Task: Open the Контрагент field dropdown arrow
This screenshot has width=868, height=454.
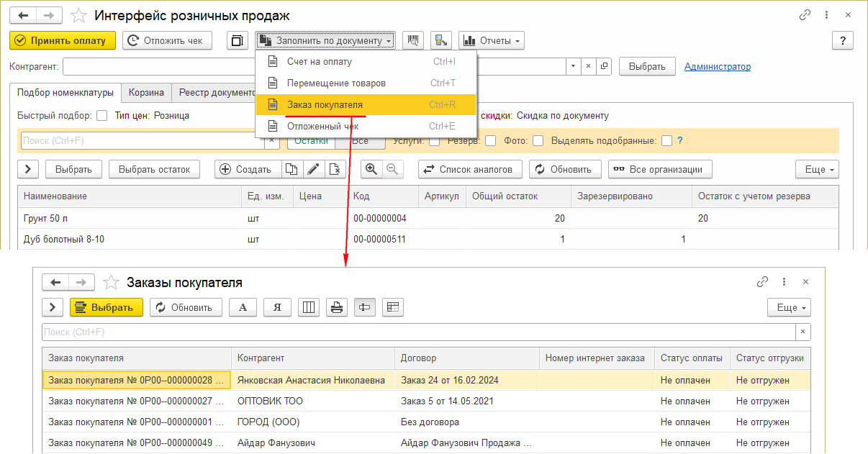Action: (573, 67)
